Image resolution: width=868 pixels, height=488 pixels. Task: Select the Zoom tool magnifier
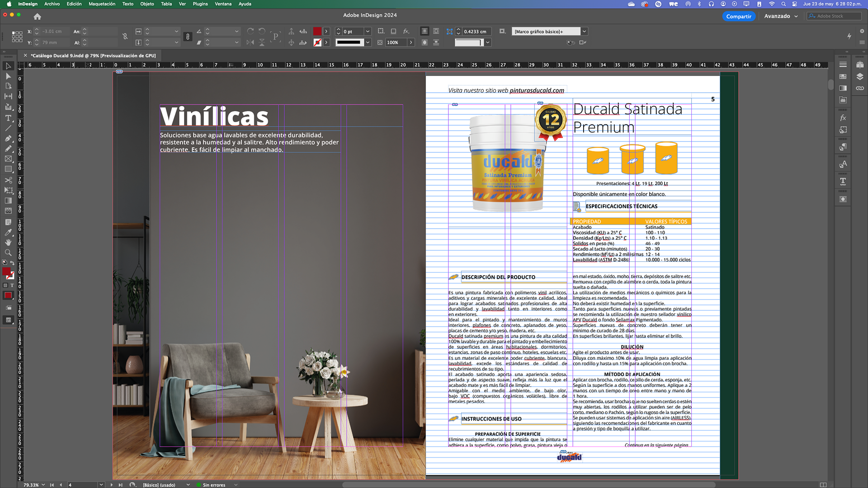8,253
